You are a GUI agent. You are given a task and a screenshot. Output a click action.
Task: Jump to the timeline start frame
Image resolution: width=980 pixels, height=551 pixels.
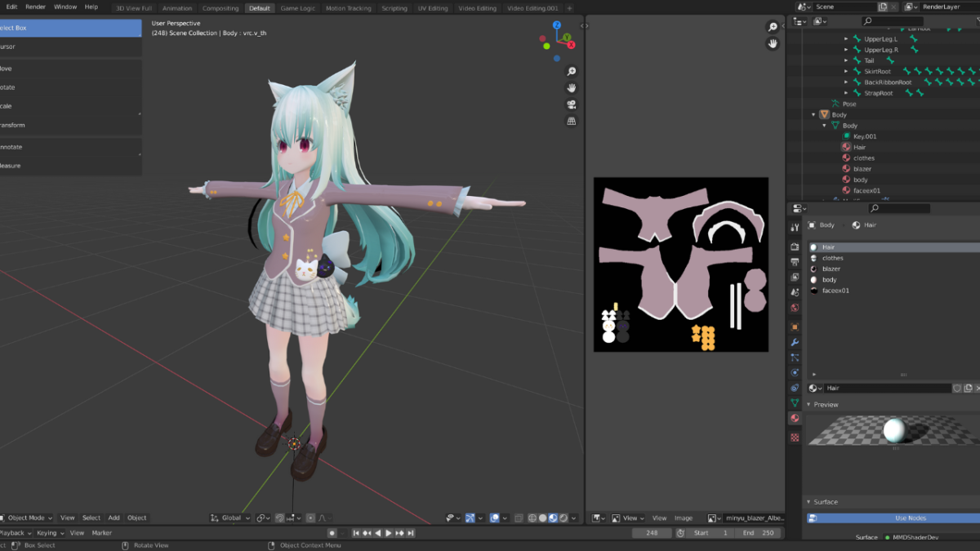pyautogui.click(x=356, y=533)
